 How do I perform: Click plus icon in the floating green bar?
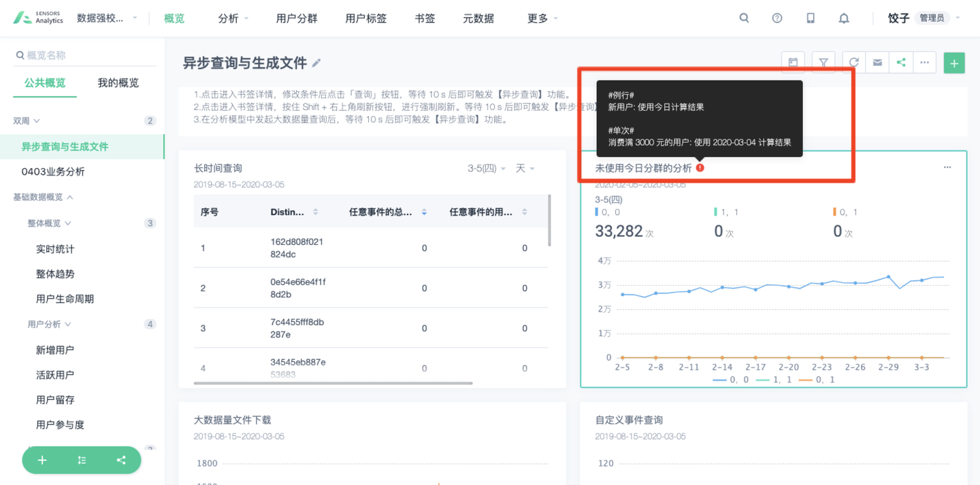[42, 461]
